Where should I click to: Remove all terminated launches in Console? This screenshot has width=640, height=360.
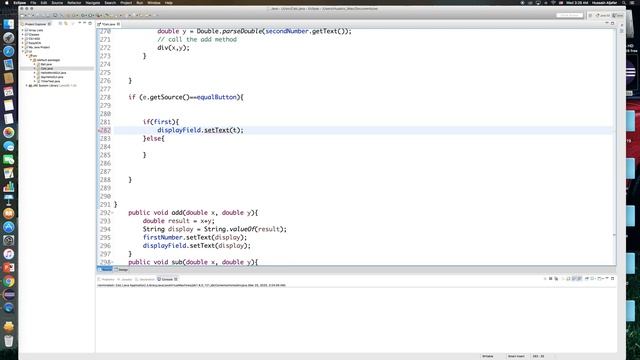point(556,279)
